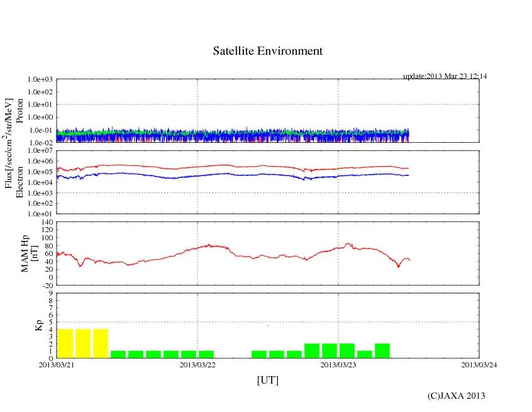The height and width of the screenshot is (412, 532).
Task: Click the 2013/03/21 date label
Action: click(57, 365)
